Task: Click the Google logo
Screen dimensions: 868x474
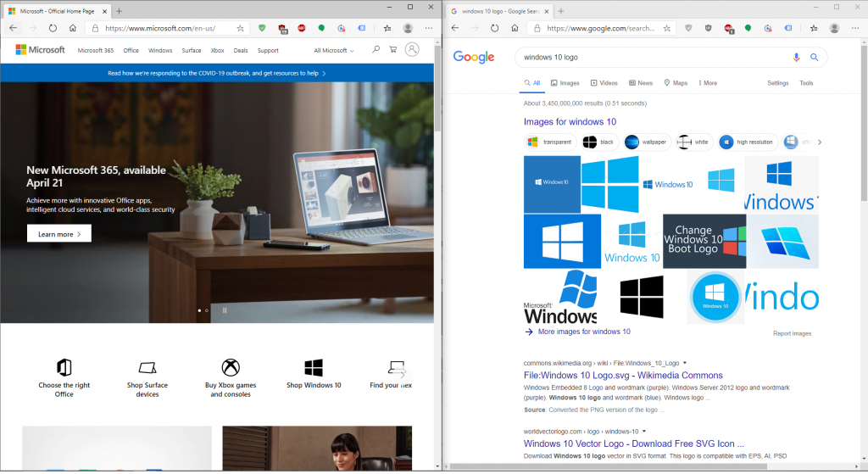Action: pyautogui.click(x=474, y=57)
